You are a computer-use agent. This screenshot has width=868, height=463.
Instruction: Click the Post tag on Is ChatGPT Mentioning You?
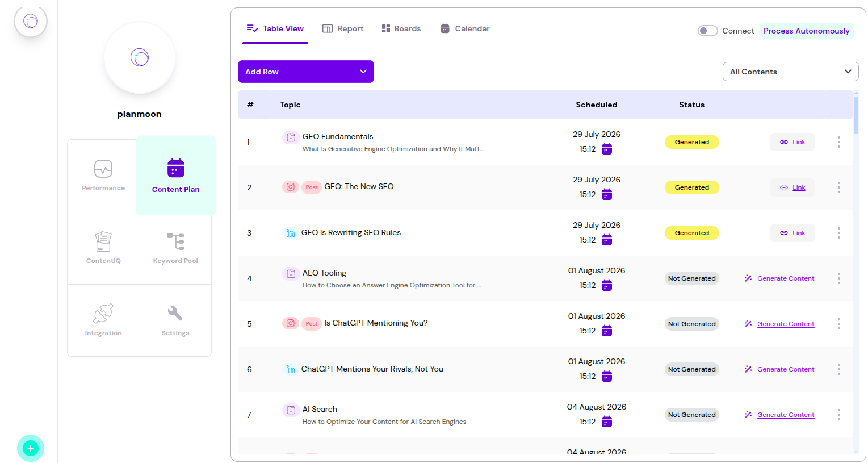tap(312, 324)
